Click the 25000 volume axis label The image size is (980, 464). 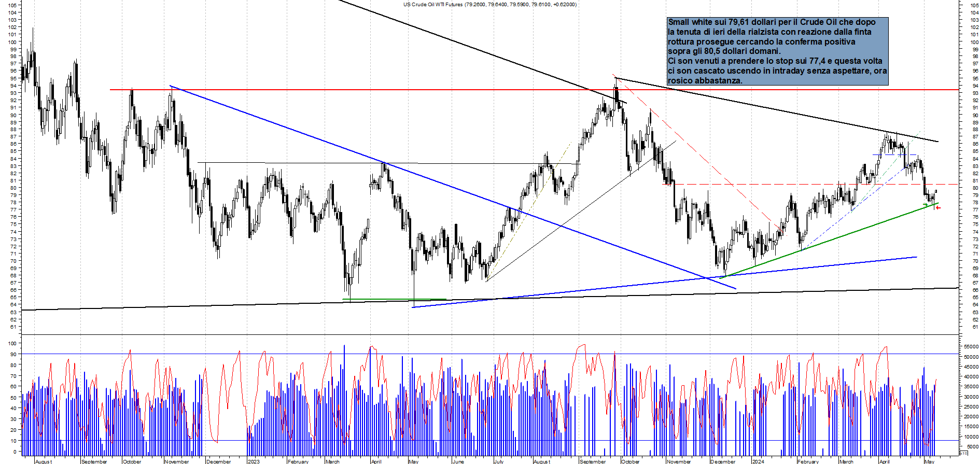(971, 406)
